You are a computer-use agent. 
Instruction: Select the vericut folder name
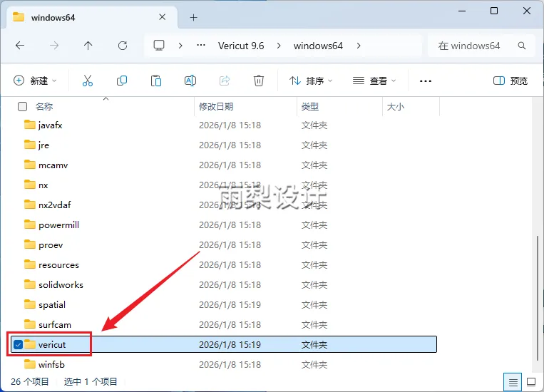click(52, 344)
